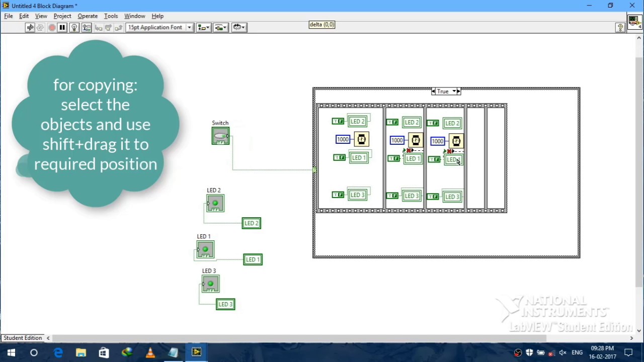Open the Reorder dropdown
Image resolution: width=644 pixels, height=362 pixels.
coord(238,28)
